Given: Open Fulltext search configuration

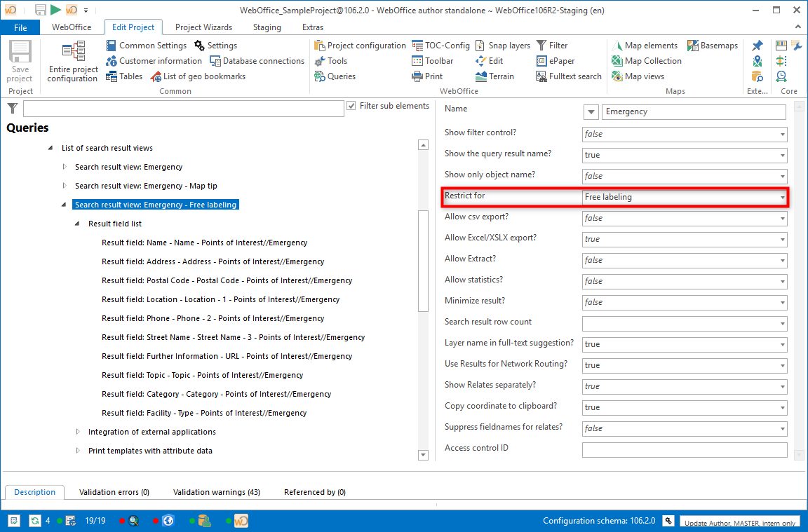Looking at the screenshot, I should click(568, 76).
